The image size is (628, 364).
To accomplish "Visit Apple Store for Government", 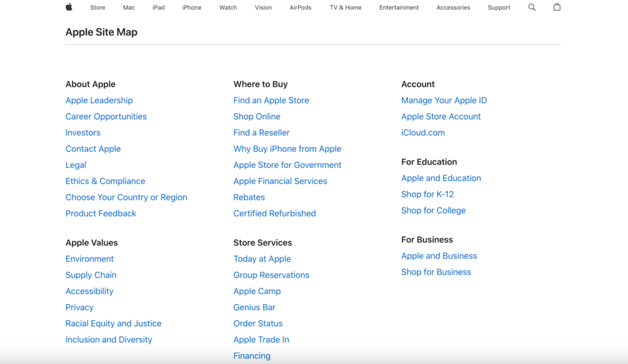I will [287, 165].
